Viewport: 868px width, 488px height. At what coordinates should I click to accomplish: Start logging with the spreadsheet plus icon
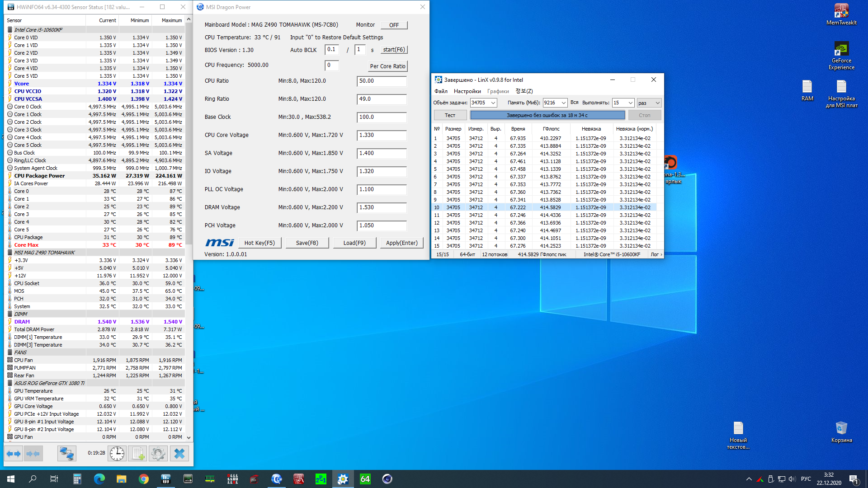138,453
